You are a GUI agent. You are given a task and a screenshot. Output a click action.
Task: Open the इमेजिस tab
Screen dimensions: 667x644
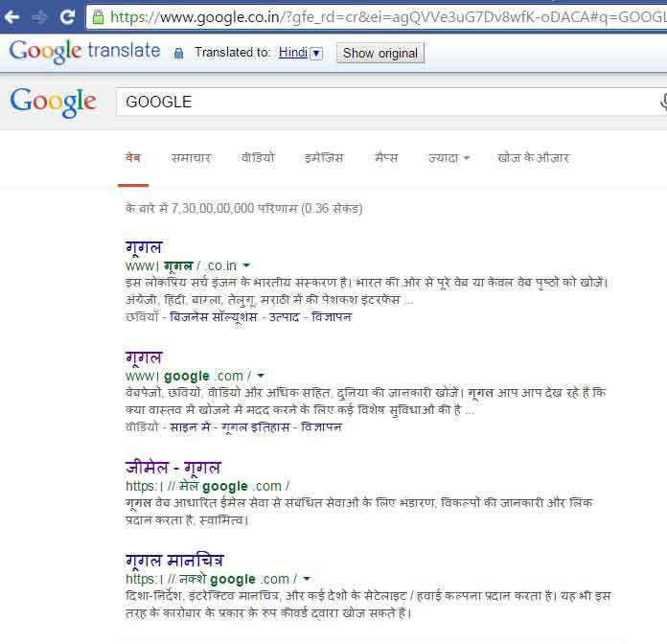tap(324, 158)
